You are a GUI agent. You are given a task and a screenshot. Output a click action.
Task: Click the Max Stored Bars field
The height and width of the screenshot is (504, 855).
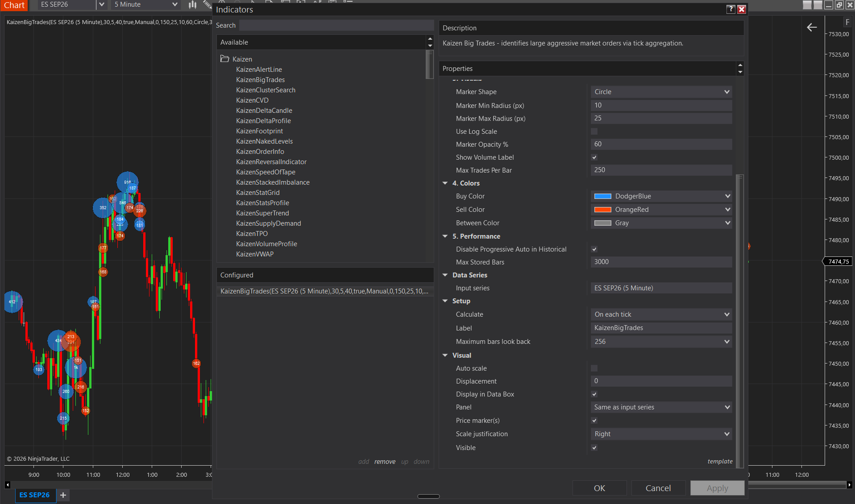pyautogui.click(x=661, y=262)
